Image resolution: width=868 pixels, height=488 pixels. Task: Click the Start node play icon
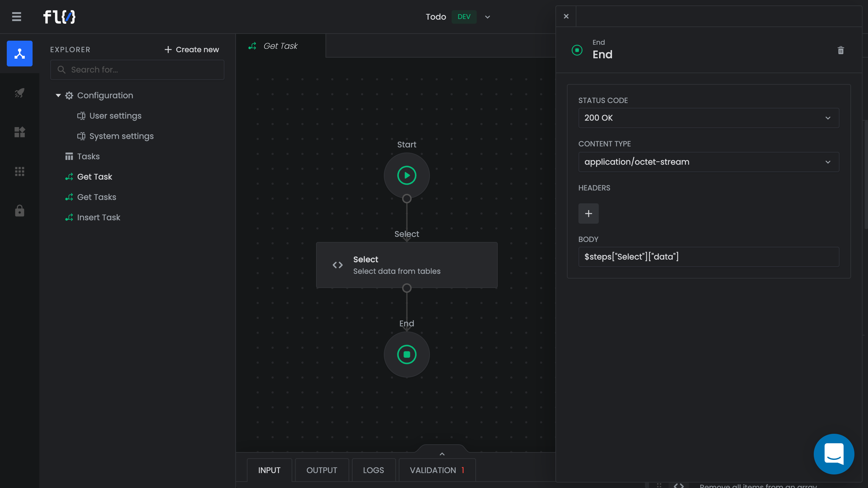point(407,176)
